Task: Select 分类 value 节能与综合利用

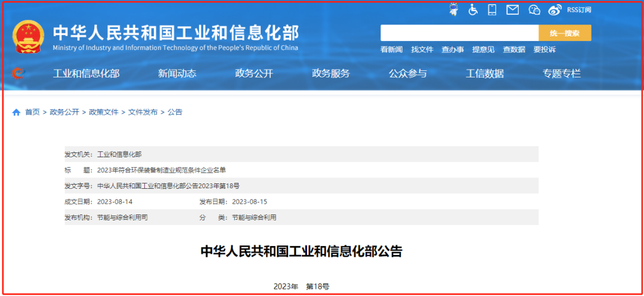Action: (254, 217)
